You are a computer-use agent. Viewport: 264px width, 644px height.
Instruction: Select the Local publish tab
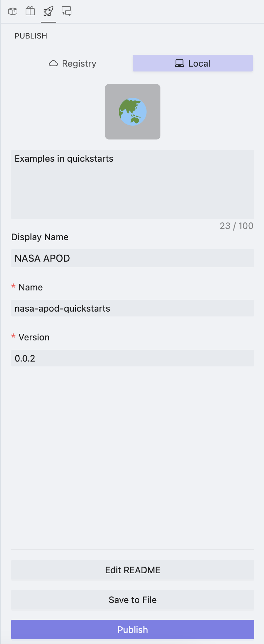[x=193, y=63]
